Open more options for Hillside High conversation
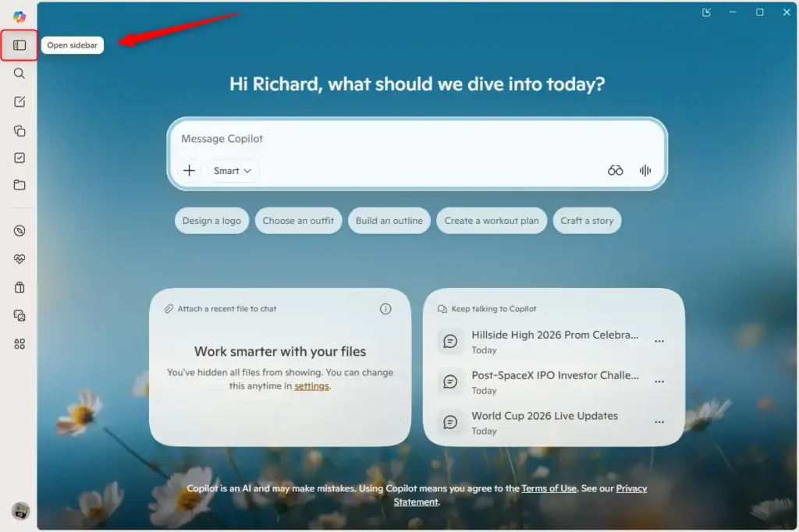This screenshot has width=799, height=532. point(659,341)
